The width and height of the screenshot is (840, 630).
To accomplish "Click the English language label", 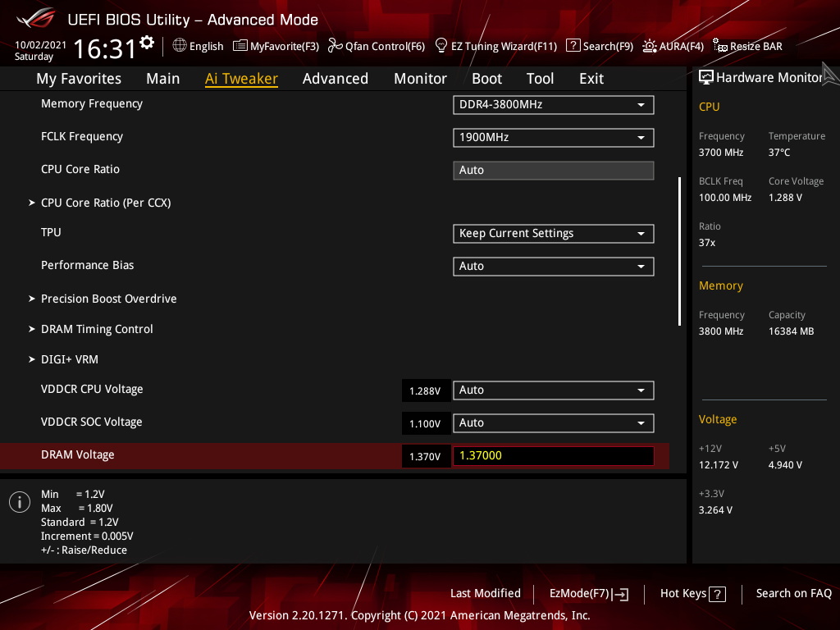I will pos(206,47).
